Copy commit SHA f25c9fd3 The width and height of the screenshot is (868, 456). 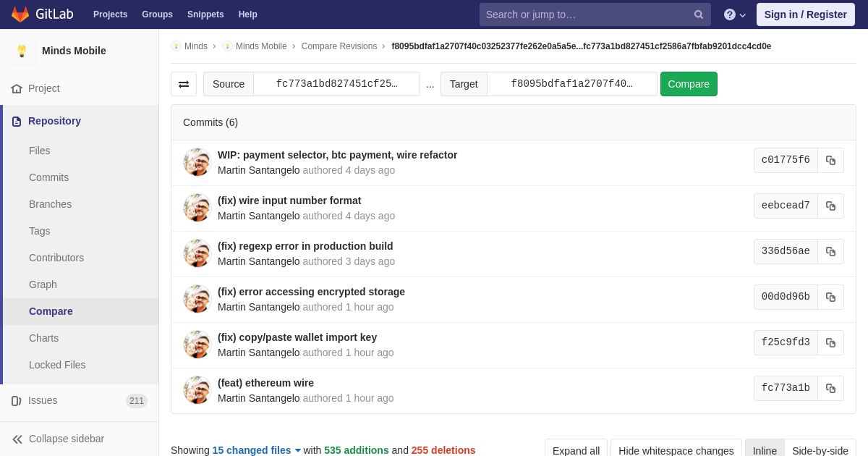pos(830,342)
